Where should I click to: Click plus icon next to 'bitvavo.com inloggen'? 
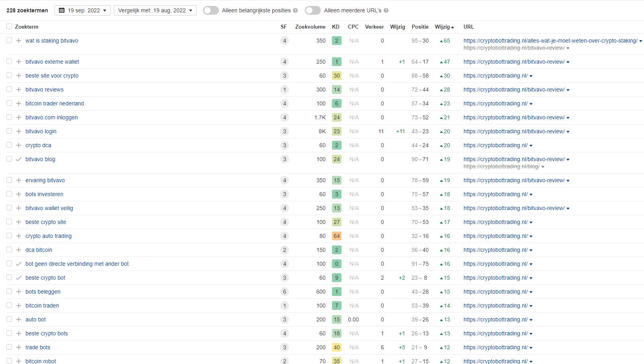(19, 117)
